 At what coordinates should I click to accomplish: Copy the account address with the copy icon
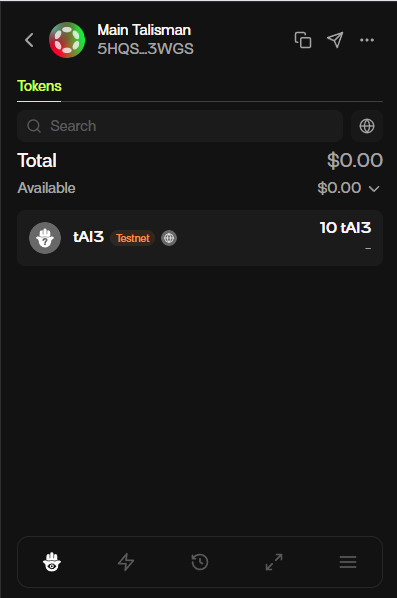tap(303, 40)
